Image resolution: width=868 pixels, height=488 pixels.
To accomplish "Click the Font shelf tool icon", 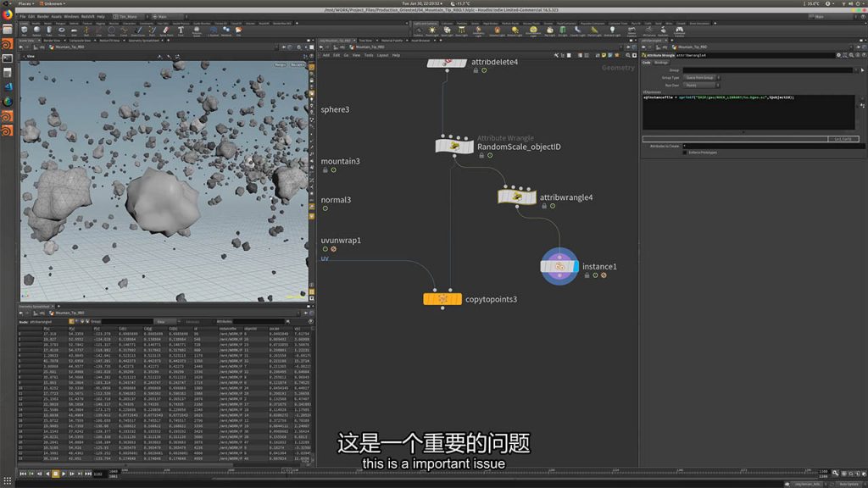I will click(180, 30).
